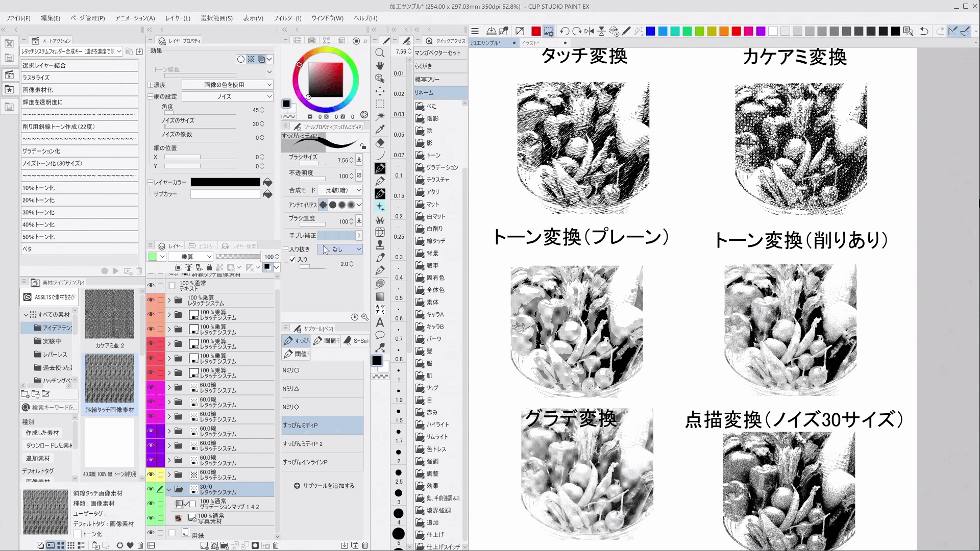Select the 模写フリー quick access set

point(440,79)
